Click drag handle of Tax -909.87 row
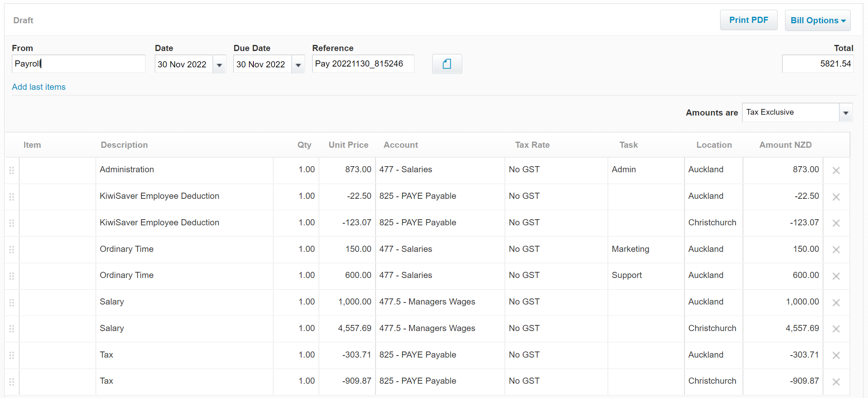Viewport: 868px width, 398px height. tap(12, 382)
